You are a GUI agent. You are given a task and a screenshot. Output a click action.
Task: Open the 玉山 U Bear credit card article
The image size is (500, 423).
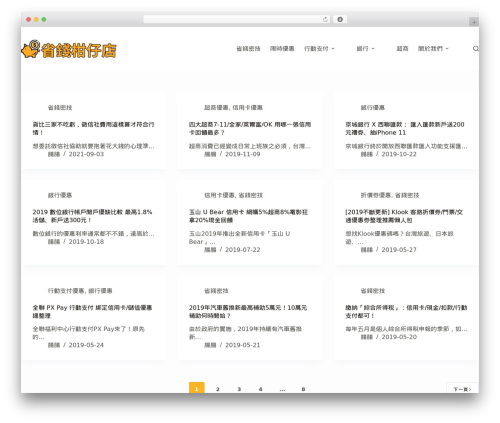[248, 216]
